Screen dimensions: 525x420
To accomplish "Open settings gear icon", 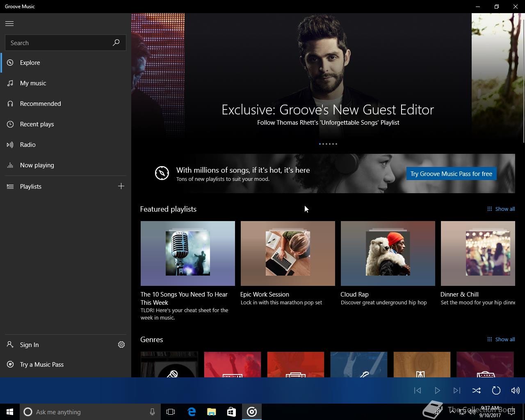I will (x=121, y=345).
